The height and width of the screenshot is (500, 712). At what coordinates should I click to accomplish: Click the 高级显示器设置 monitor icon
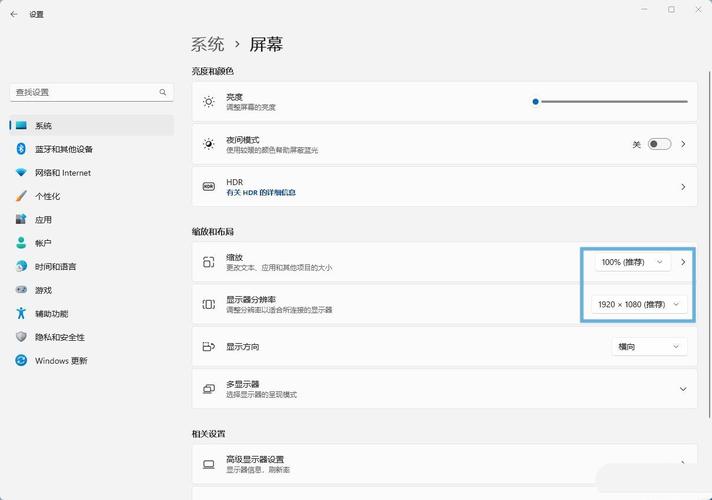[208, 464]
